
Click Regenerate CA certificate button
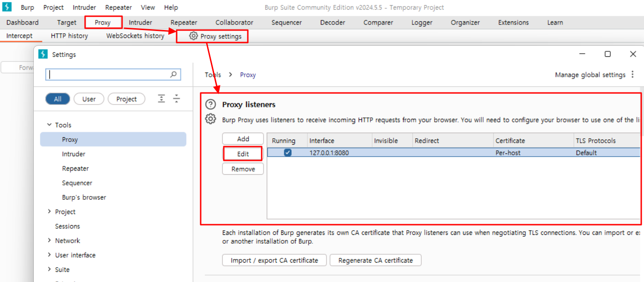(375, 260)
